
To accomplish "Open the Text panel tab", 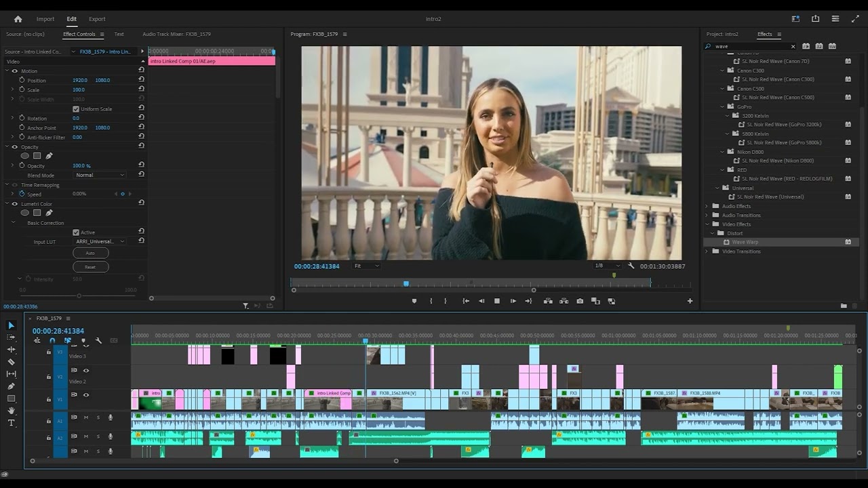I will 119,34.
